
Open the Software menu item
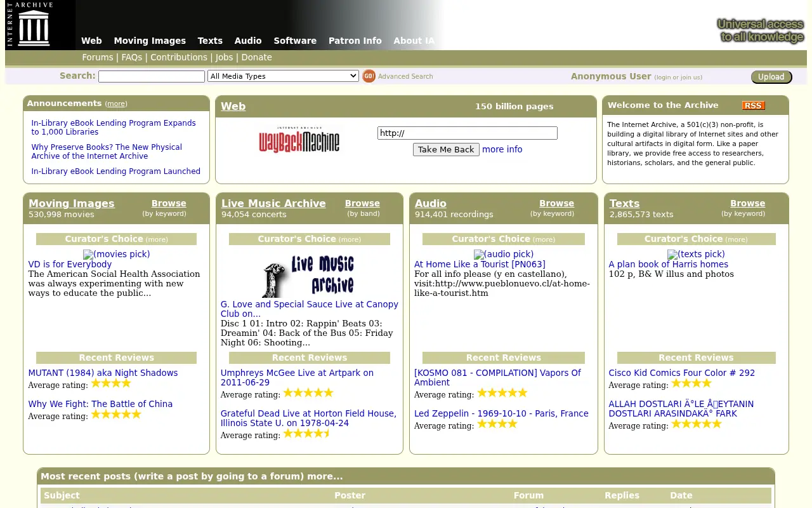(x=295, y=41)
